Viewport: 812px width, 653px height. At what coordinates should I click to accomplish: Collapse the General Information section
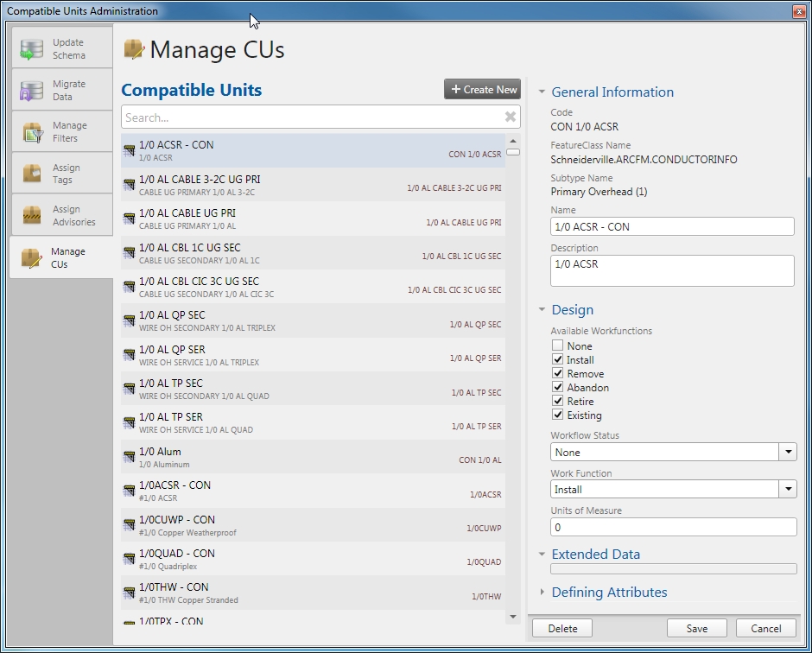pos(542,92)
